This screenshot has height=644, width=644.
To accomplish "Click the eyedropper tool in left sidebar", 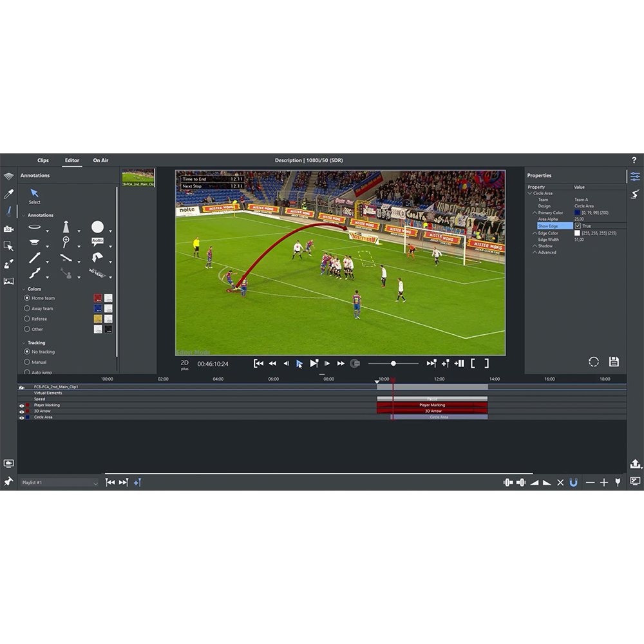I will click(x=9, y=193).
